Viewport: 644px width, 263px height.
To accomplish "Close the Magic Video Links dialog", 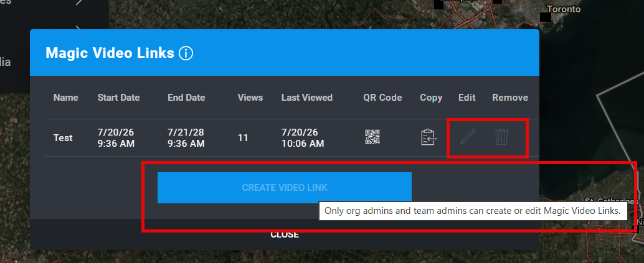I will coord(285,234).
